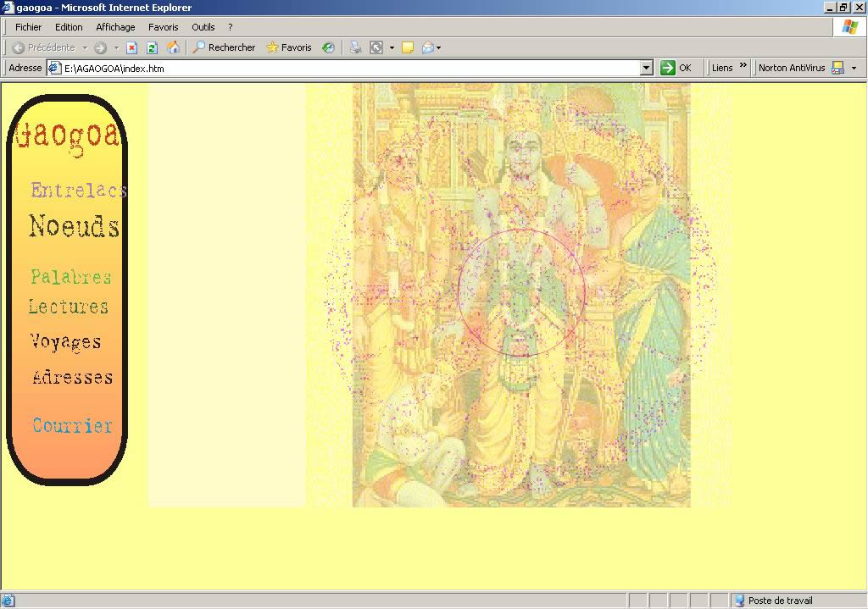Click the central deity painting image
Screen dimensions: 868x609
tap(521, 295)
